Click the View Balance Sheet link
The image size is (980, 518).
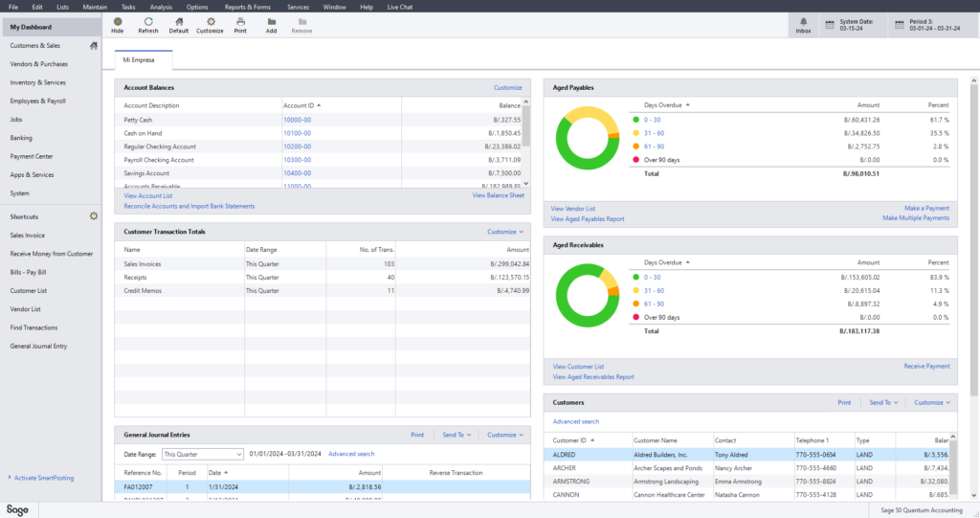tap(498, 195)
